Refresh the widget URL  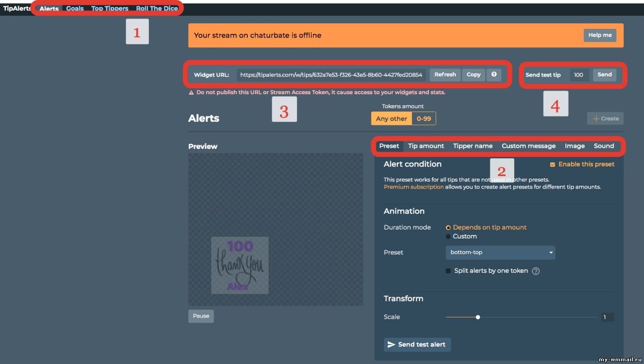pos(445,74)
